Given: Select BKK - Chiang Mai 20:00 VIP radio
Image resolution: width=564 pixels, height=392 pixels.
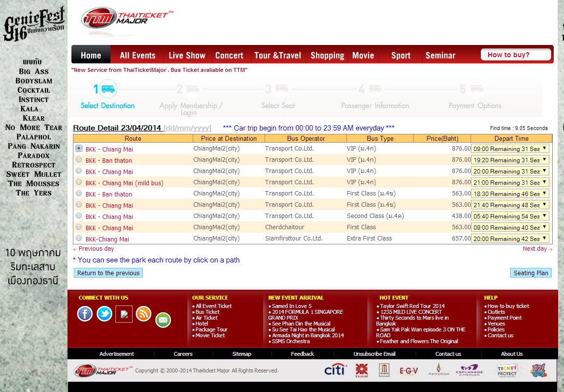Looking at the screenshot, I should coord(79,171).
